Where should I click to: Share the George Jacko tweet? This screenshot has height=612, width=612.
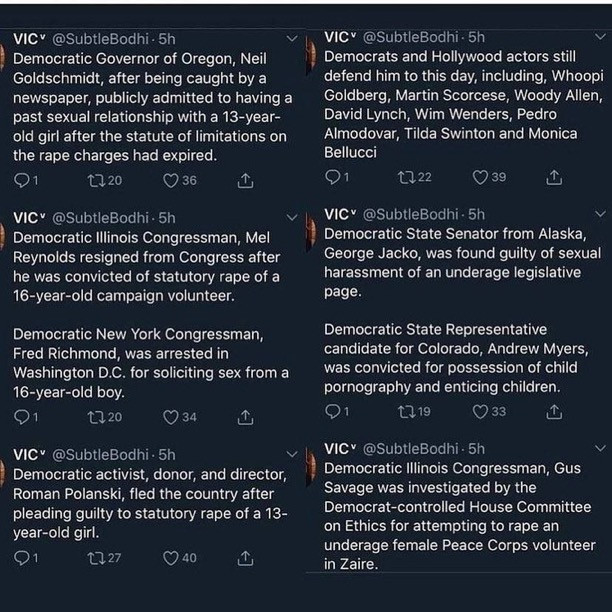[555, 411]
